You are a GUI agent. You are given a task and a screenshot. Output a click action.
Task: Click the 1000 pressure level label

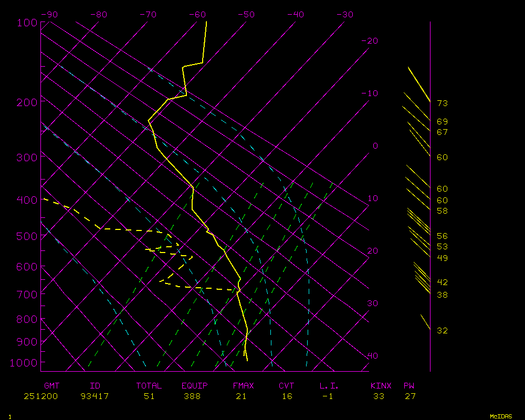tap(24, 363)
